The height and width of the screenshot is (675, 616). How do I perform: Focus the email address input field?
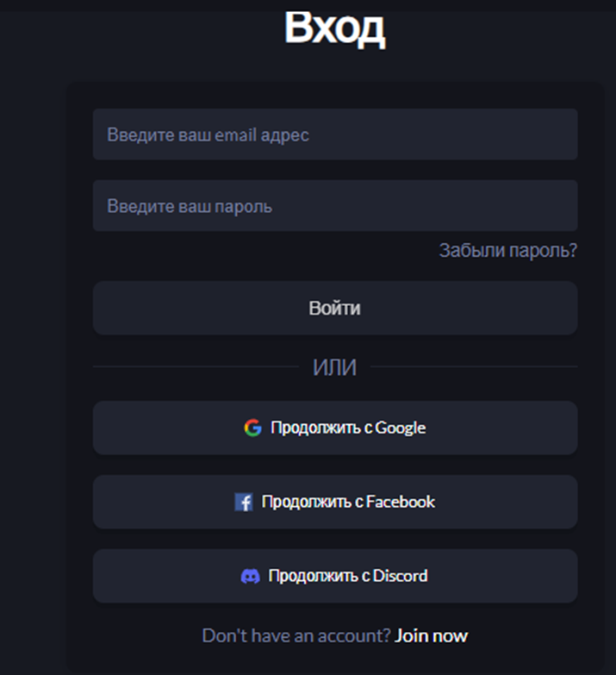(334, 134)
